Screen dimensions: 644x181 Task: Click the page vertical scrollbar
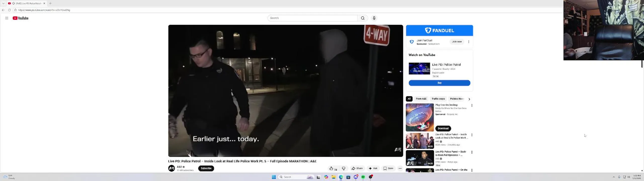642,64
